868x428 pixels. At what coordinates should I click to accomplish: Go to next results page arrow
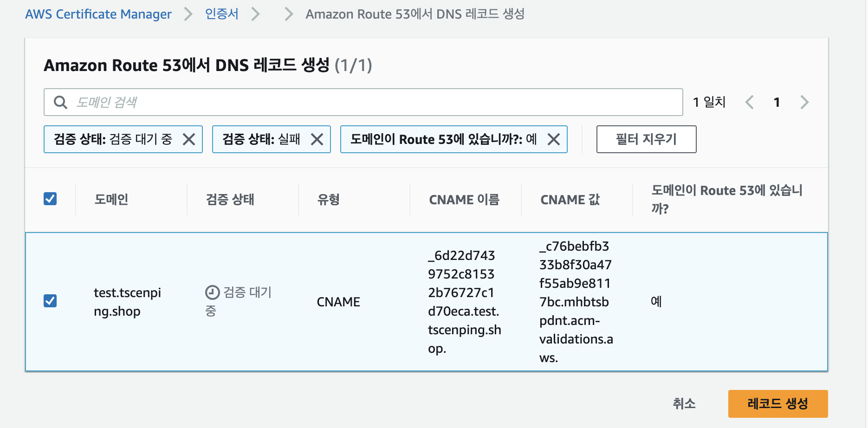point(804,102)
